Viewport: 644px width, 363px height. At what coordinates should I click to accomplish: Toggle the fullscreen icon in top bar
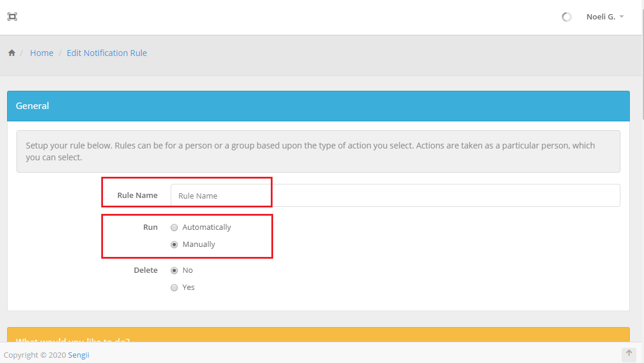12,17
